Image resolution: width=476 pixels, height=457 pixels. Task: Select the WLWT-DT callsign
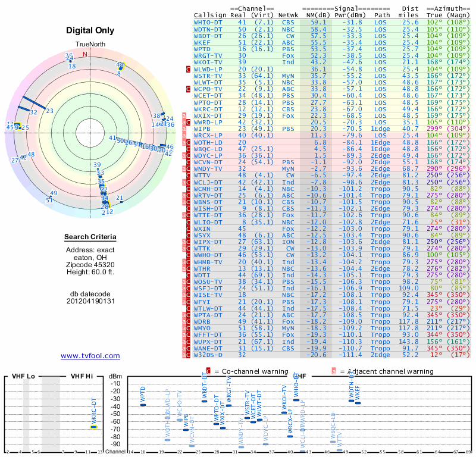[208, 82]
